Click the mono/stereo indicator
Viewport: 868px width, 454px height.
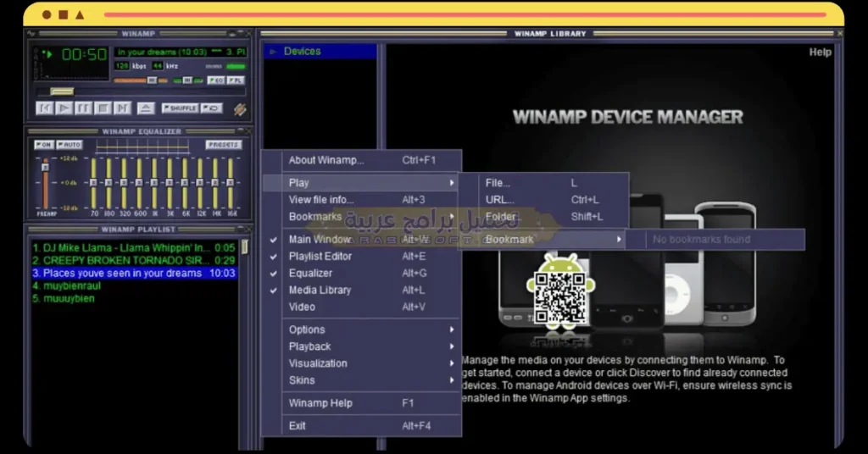[x=225, y=66]
